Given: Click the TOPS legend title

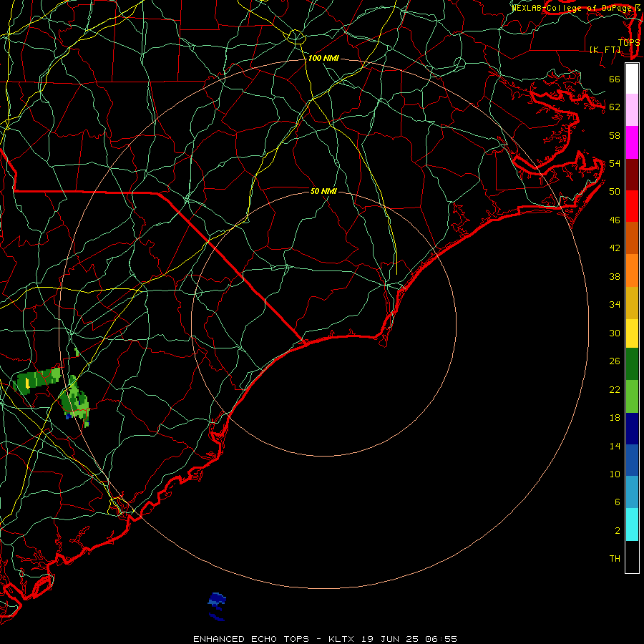Looking at the screenshot, I should point(629,42).
